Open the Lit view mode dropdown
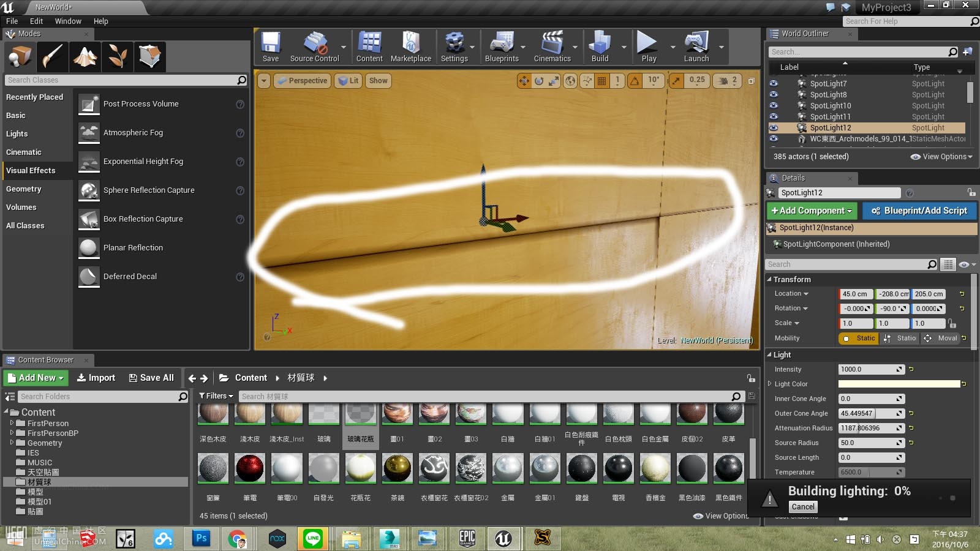Screen dimensions: 980x551 pos(349,81)
